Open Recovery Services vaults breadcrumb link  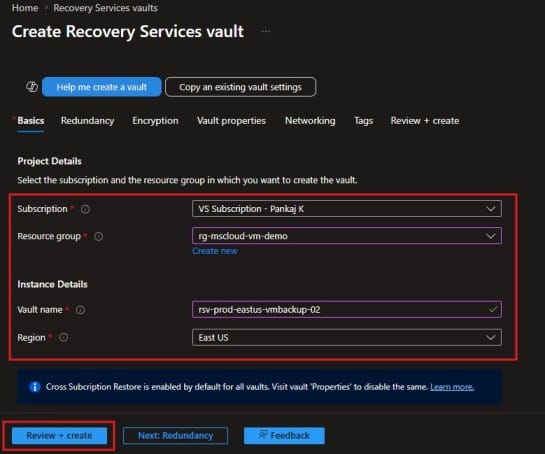105,8
